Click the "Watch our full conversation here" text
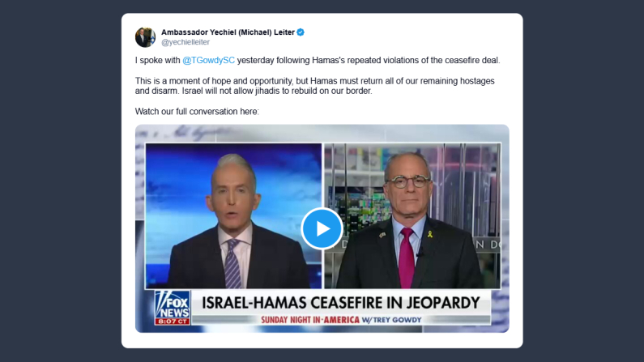 pyautogui.click(x=197, y=112)
